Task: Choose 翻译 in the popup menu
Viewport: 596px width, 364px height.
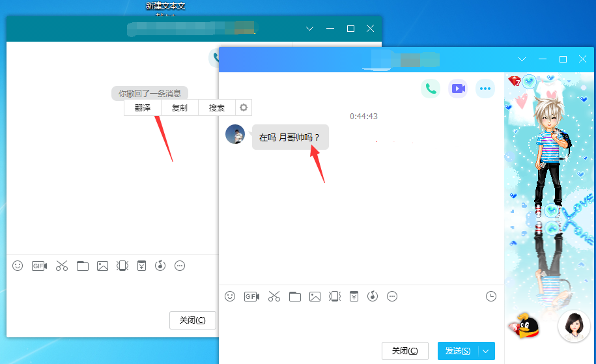Action: (143, 108)
